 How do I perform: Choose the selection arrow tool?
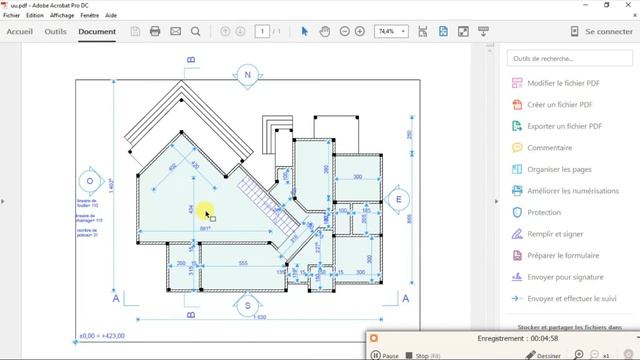(304, 31)
